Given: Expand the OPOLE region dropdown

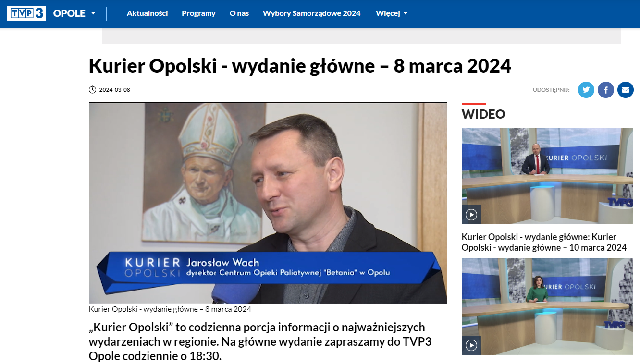Looking at the screenshot, I should pos(74,13).
